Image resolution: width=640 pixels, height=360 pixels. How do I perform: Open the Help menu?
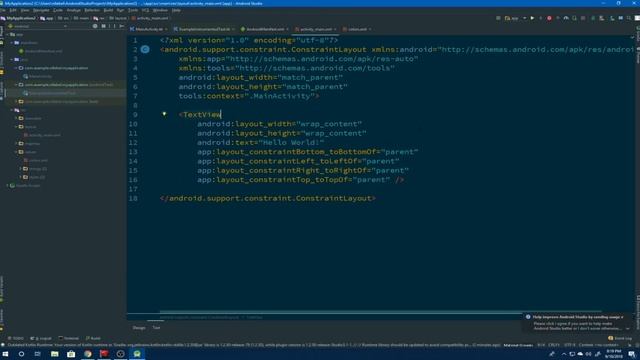pos(176,10)
